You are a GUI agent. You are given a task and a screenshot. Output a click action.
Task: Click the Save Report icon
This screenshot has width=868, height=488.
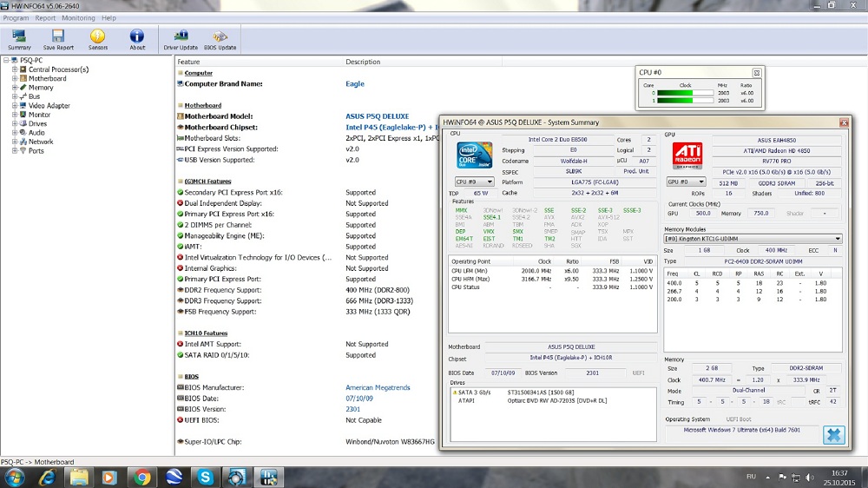(x=58, y=40)
